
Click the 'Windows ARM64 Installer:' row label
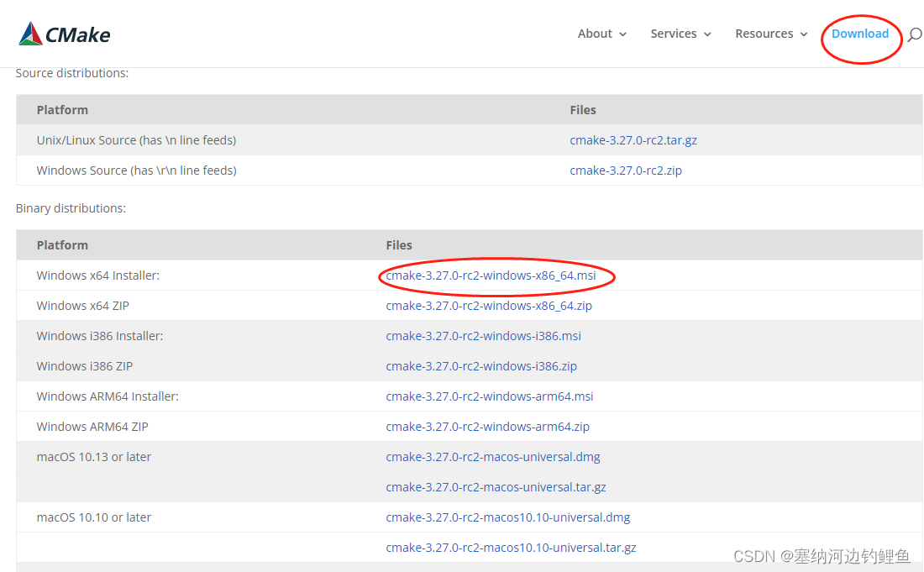tap(108, 396)
